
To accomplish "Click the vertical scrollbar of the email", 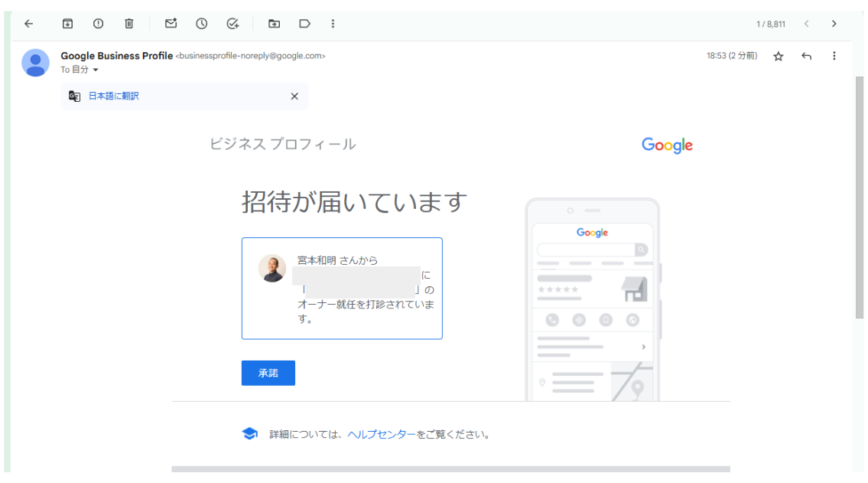I will click(x=859, y=197).
